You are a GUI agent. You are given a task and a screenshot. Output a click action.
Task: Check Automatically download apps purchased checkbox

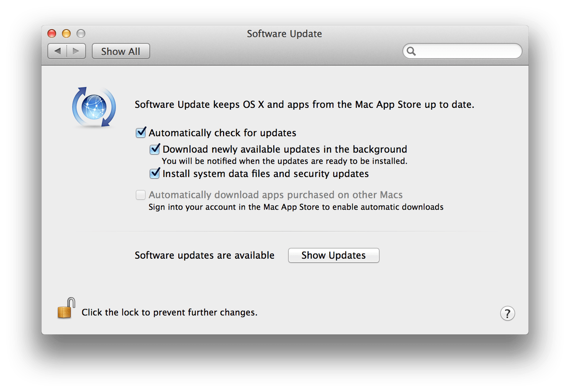click(x=141, y=195)
